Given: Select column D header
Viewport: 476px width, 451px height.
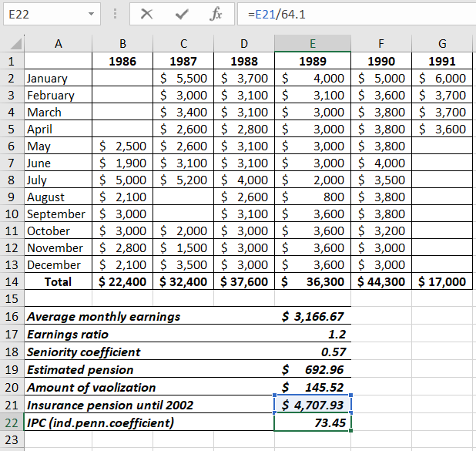Looking at the screenshot, I should (244, 43).
